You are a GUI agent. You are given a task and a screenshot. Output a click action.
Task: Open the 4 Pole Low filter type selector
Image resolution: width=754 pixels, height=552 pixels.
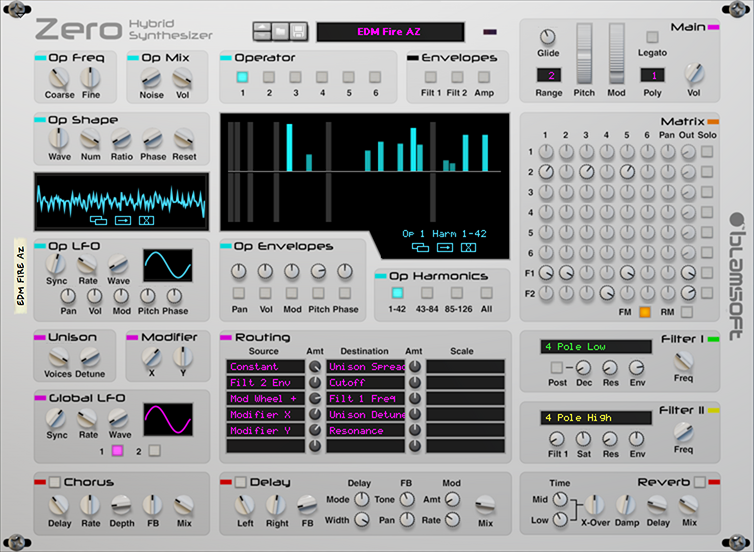pyautogui.click(x=596, y=347)
